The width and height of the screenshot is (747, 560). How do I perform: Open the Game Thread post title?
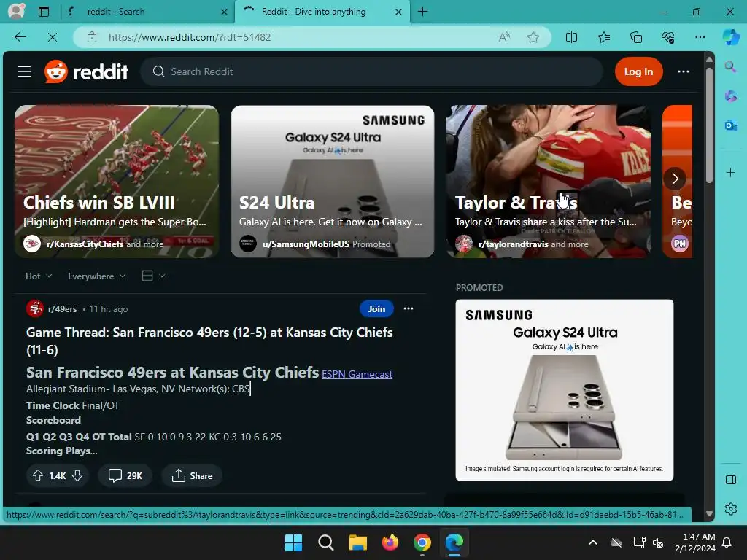click(x=209, y=341)
